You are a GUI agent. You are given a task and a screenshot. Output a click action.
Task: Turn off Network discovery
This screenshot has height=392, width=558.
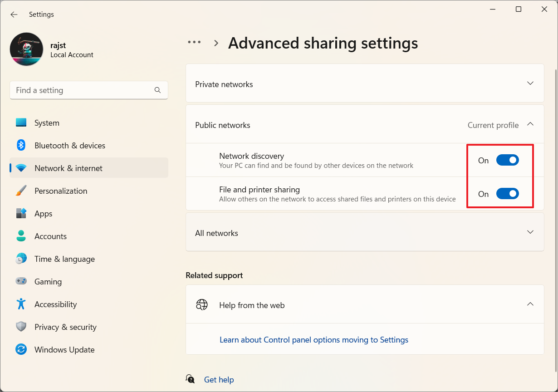(508, 160)
